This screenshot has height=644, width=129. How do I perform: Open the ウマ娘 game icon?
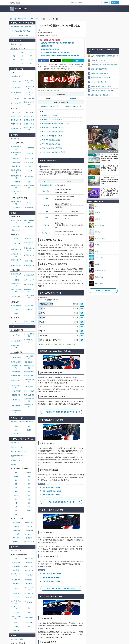pos(92,245)
